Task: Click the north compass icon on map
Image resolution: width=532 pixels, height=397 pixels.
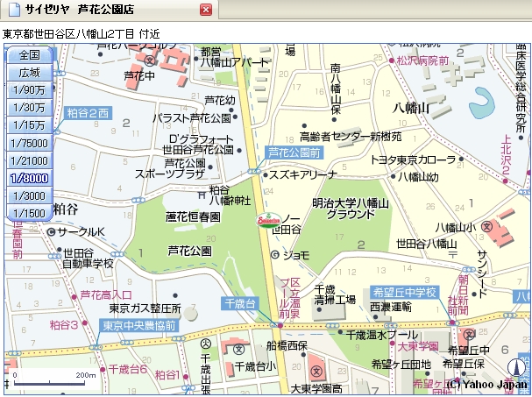Action: coord(514,368)
